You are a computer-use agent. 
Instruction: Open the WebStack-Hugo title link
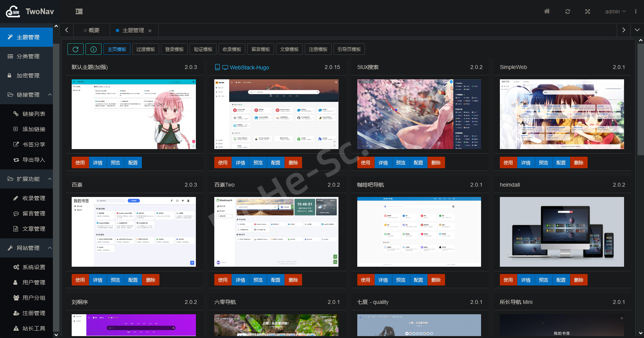tap(250, 67)
